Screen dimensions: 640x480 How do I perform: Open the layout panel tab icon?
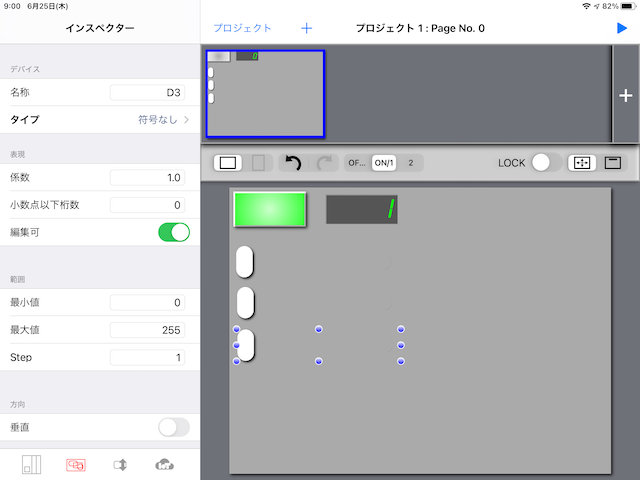(x=31, y=464)
